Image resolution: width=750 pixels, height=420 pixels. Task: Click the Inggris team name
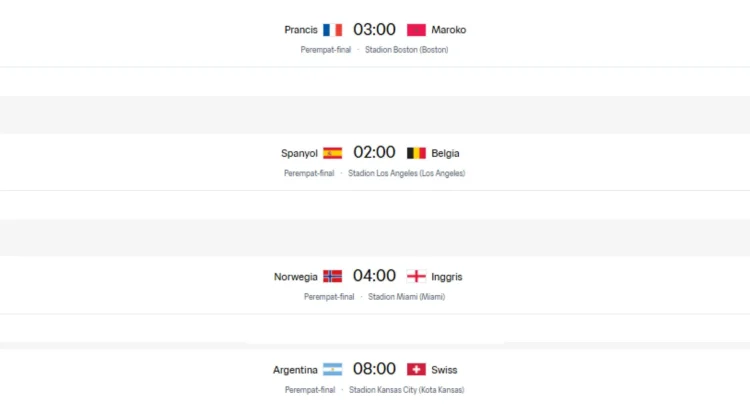(x=447, y=277)
